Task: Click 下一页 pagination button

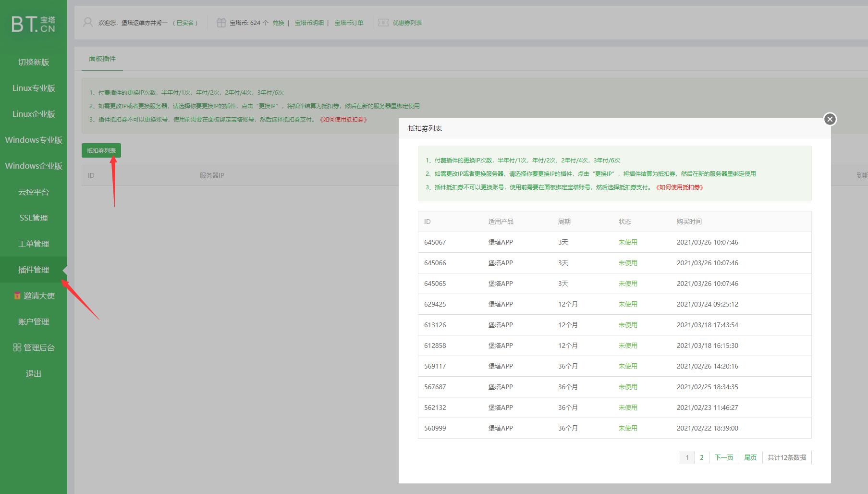Action: click(724, 457)
